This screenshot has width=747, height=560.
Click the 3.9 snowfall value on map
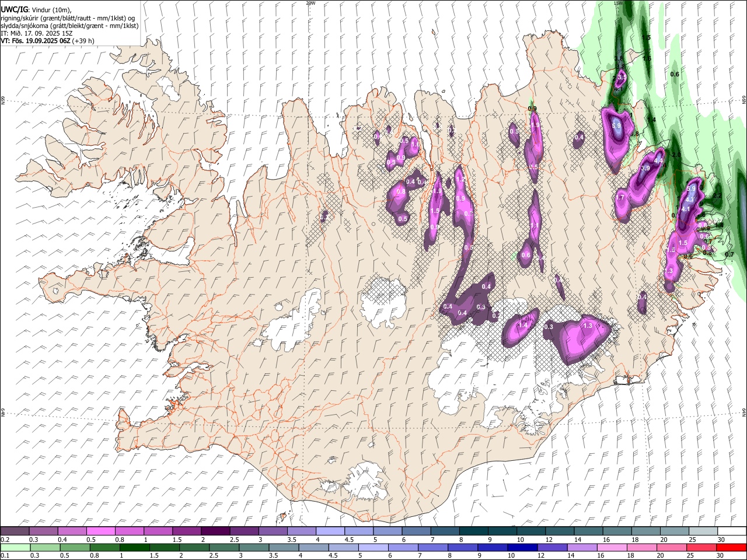pos(645,168)
